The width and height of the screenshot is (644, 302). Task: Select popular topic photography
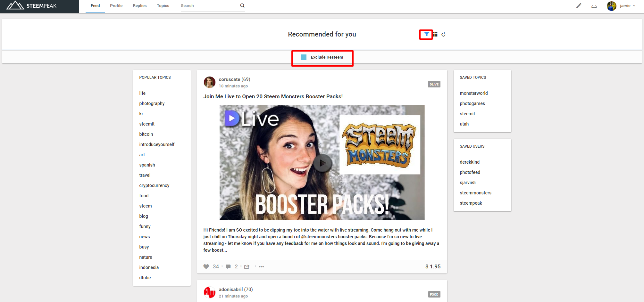[152, 103]
